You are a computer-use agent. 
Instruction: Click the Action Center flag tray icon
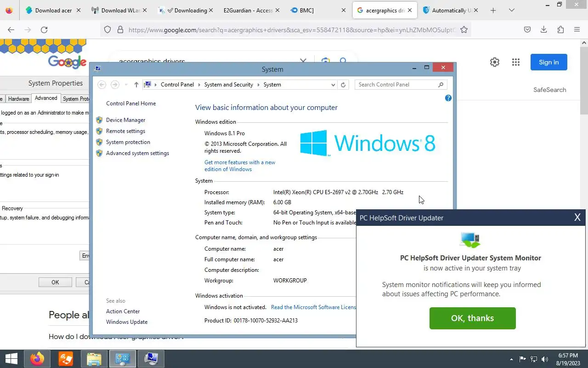(x=523, y=359)
